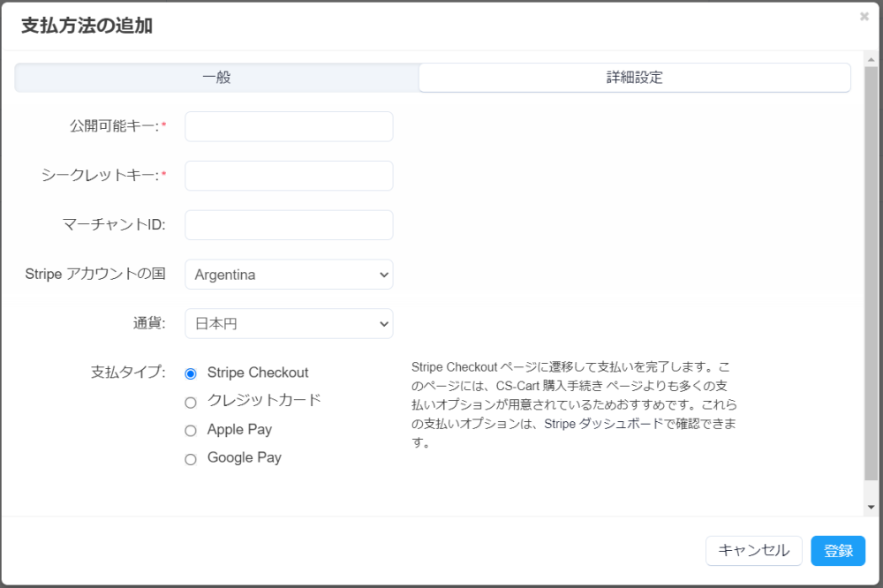Click the マーチャントID input field
Viewport: 883px width, 588px height.
[x=289, y=225]
